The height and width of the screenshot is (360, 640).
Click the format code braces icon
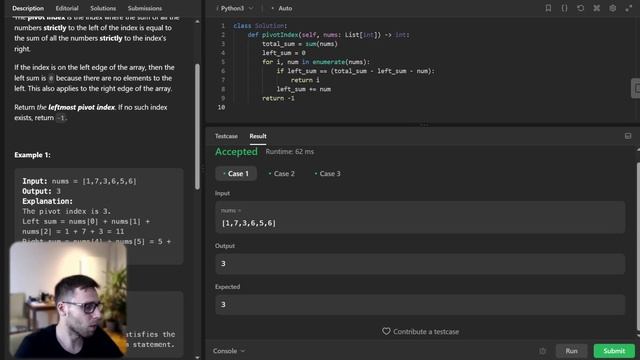[564, 8]
